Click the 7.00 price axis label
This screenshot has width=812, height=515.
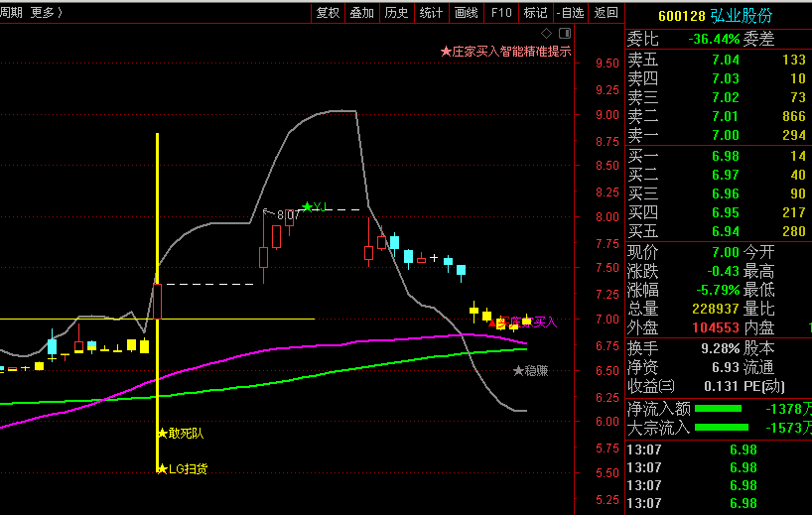608,320
